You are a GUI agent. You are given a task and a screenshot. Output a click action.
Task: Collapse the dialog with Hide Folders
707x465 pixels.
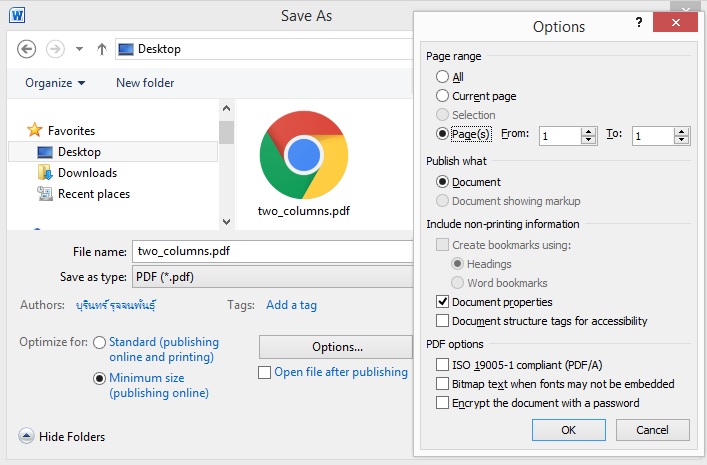[x=62, y=436]
